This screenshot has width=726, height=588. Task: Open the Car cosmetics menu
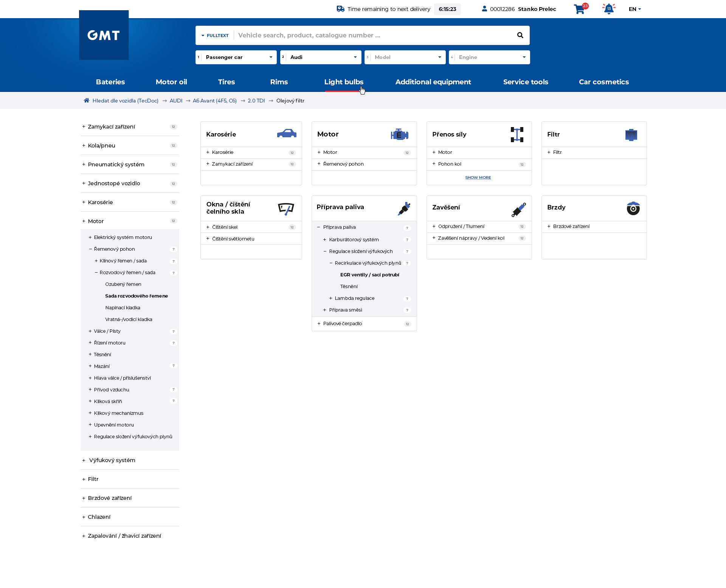(x=604, y=82)
